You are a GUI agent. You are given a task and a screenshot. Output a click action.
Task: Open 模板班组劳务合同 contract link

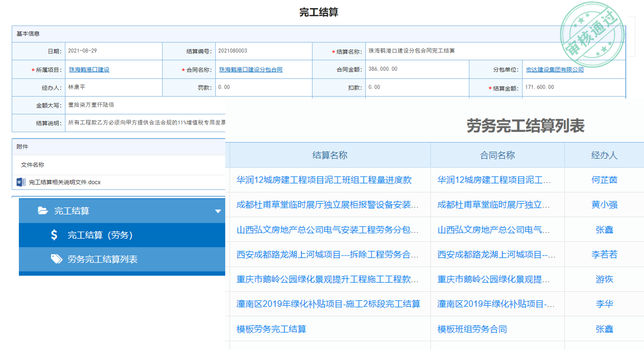[x=472, y=329]
